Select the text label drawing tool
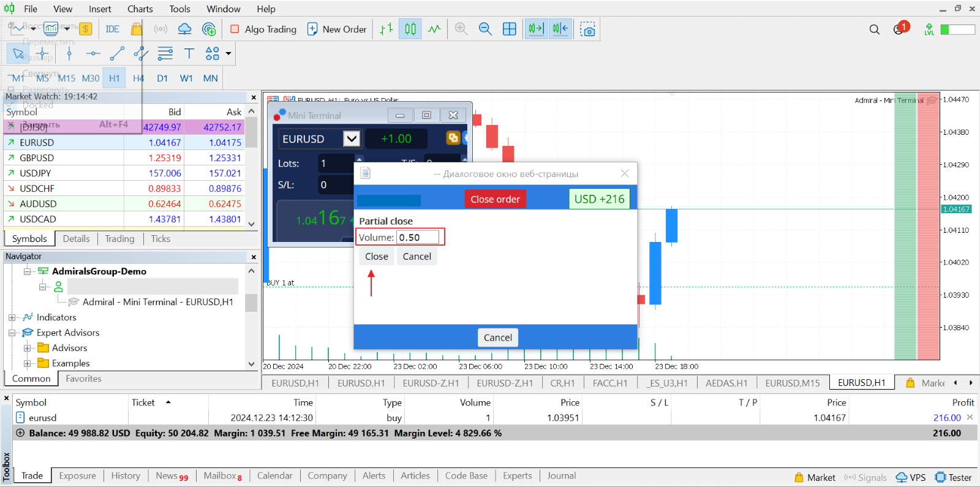The image size is (980, 487). [189, 54]
